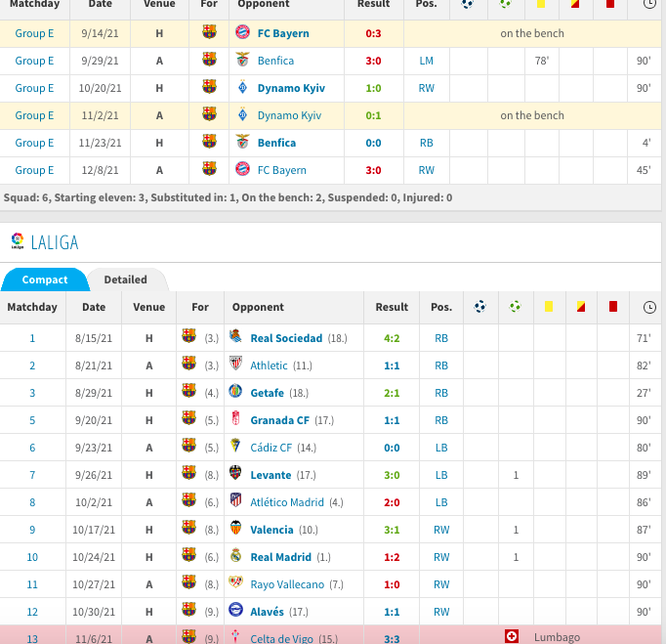Click the red card icon in LaLiga header

point(613,307)
